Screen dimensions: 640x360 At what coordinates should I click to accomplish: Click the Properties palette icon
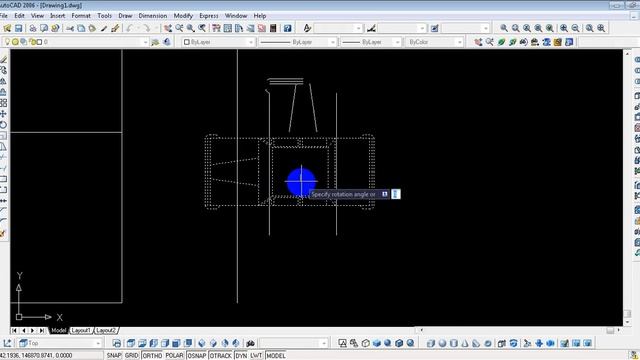[216, 28]
